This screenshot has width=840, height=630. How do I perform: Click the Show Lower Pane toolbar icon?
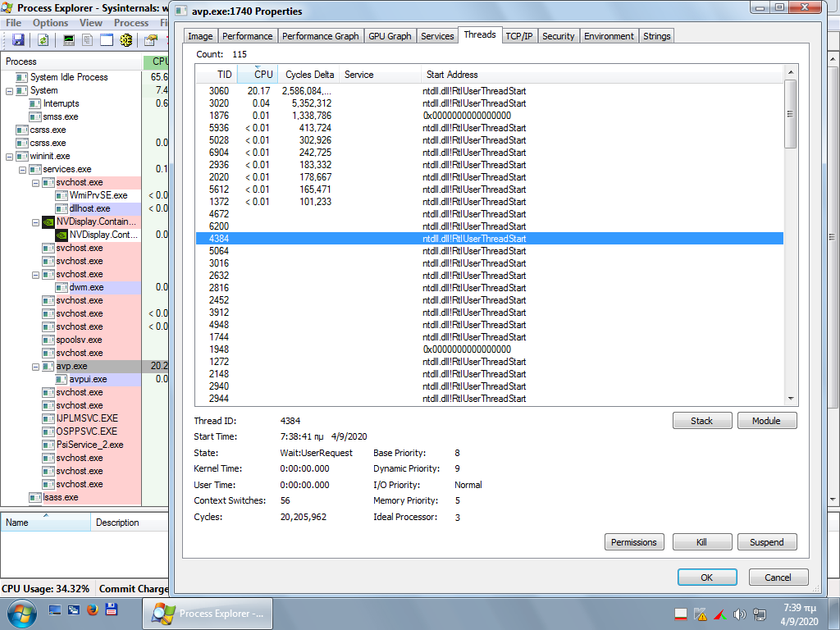pos(107,39)
